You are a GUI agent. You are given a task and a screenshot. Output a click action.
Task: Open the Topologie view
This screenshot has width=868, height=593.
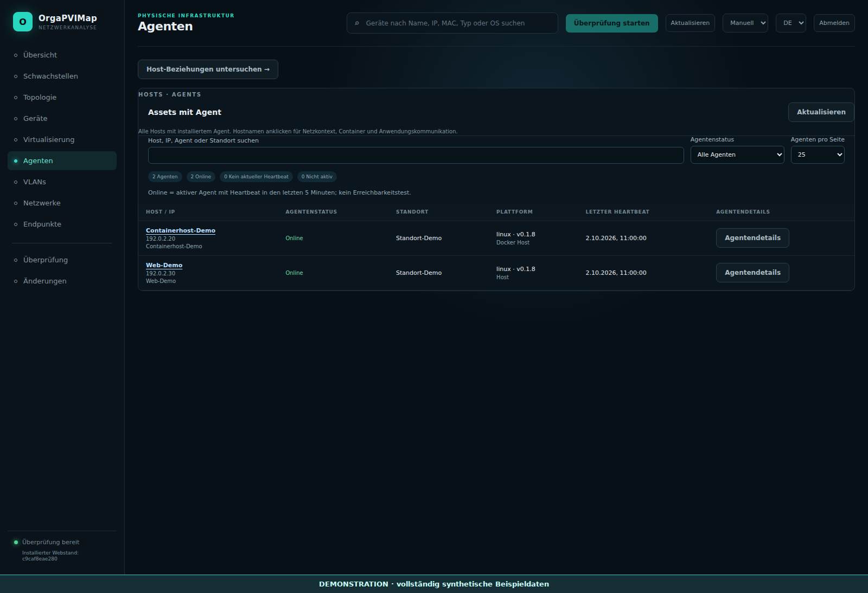(62, 97)
